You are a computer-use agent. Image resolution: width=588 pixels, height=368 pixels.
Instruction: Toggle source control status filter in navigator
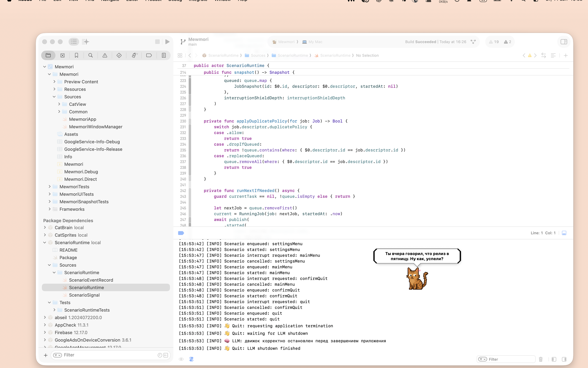click(166, 355)
